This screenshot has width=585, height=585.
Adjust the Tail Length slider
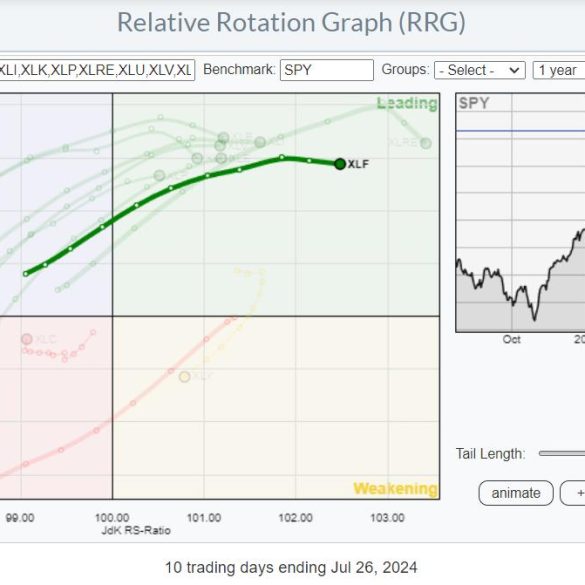(x=562, y=454)
